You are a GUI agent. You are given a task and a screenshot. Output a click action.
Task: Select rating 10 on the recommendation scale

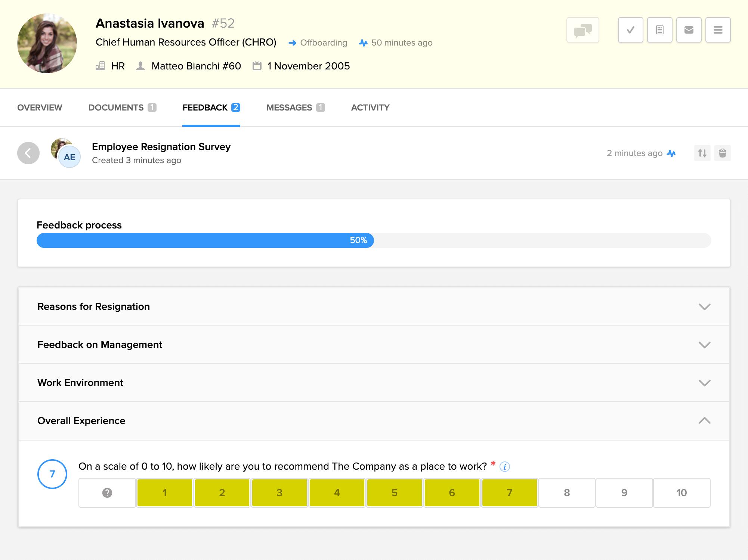[x=682, y=493]
